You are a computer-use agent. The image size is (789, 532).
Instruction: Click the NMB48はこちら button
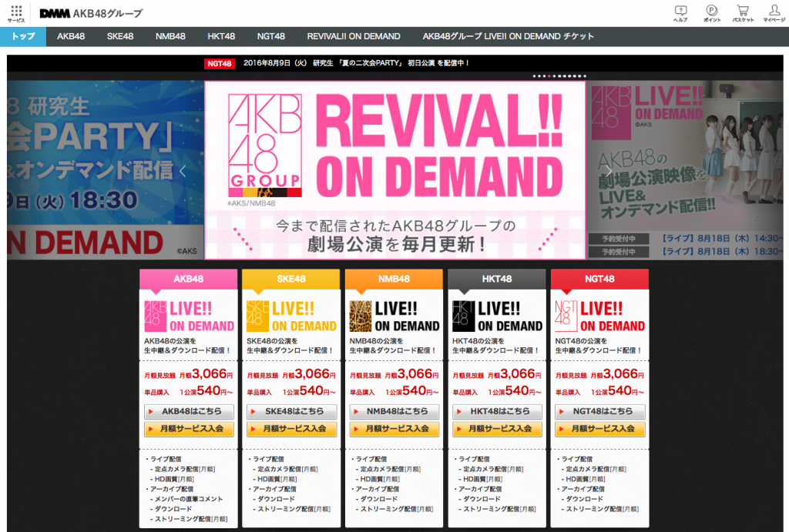click(394, 411)
